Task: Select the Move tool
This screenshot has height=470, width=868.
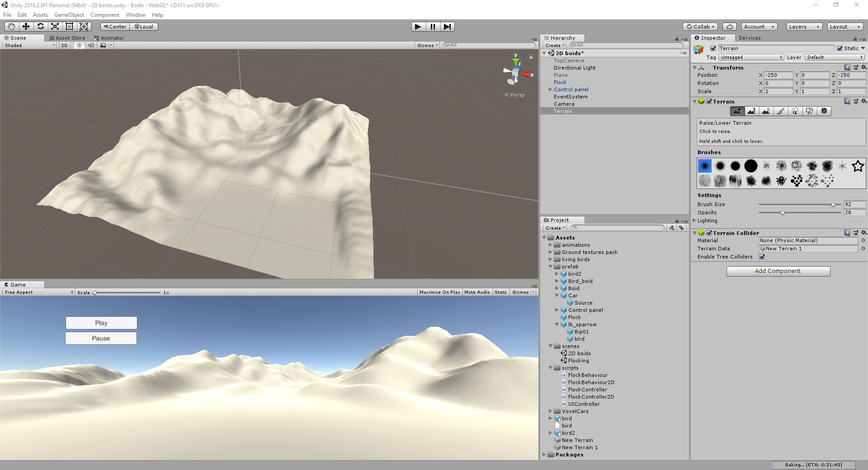Action: coord(26,27)
